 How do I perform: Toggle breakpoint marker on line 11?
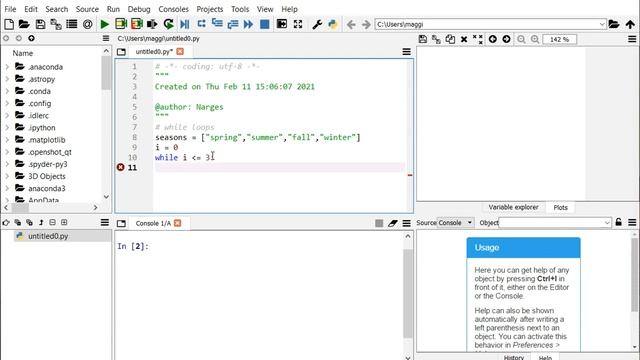[120, 167]
